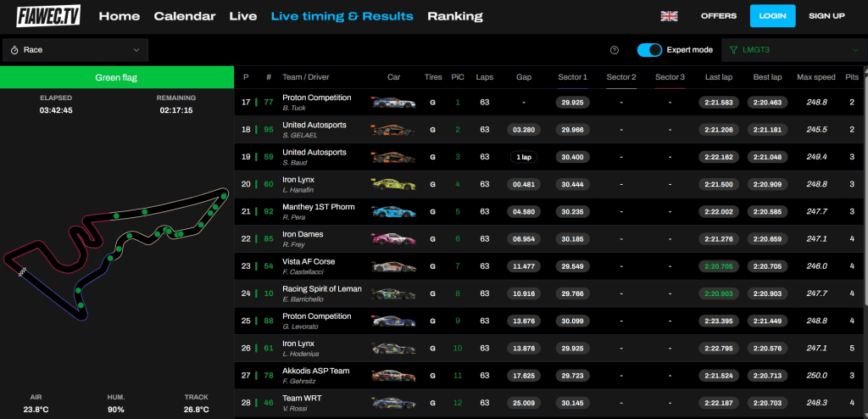Click the yellow Iron Lynx #60 car image
This screenshot has width=868, height=419.
point(393,184)
